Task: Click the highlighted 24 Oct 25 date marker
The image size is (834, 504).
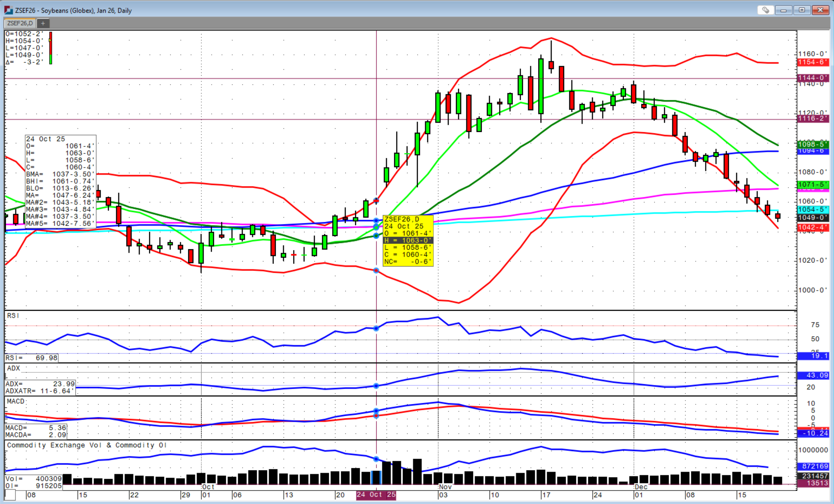Action: tap(376, 495)
